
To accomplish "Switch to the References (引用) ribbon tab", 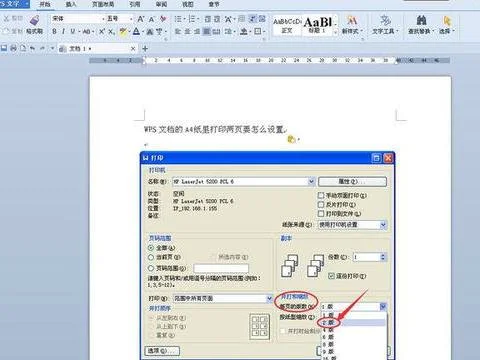I will tap(135, 4).
